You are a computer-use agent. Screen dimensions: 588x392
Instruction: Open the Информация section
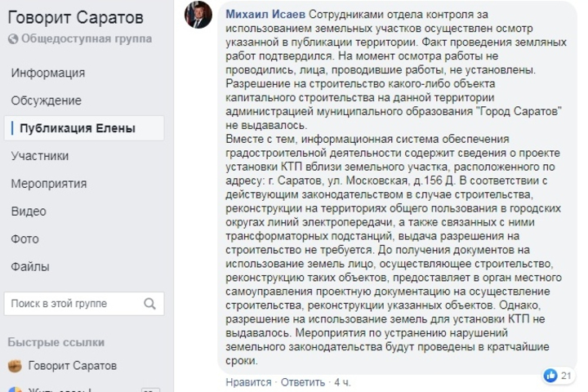pos(48,73)
